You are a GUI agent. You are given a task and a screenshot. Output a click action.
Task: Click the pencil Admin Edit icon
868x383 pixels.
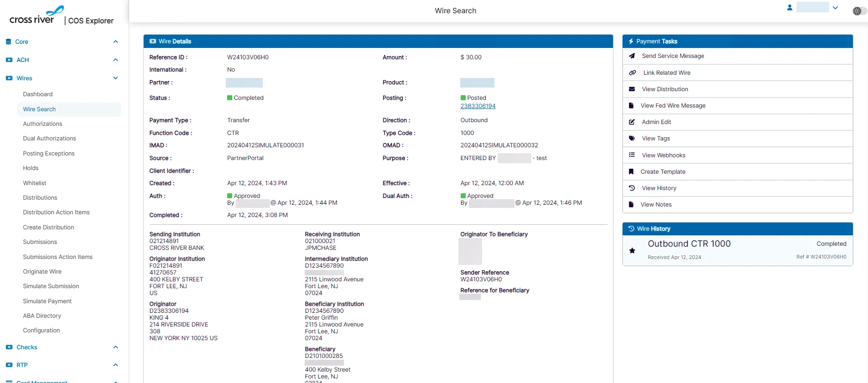click(632, 122)
